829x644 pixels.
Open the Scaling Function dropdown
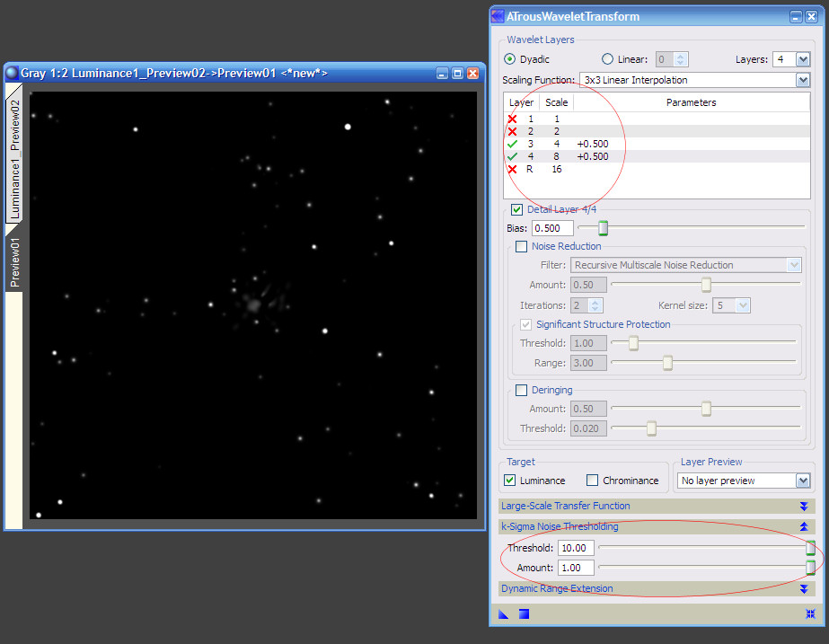tap(803, 80)
